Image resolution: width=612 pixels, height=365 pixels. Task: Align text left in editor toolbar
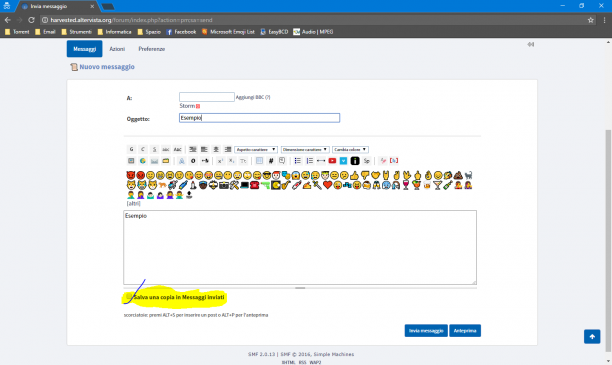pos(204,149)
